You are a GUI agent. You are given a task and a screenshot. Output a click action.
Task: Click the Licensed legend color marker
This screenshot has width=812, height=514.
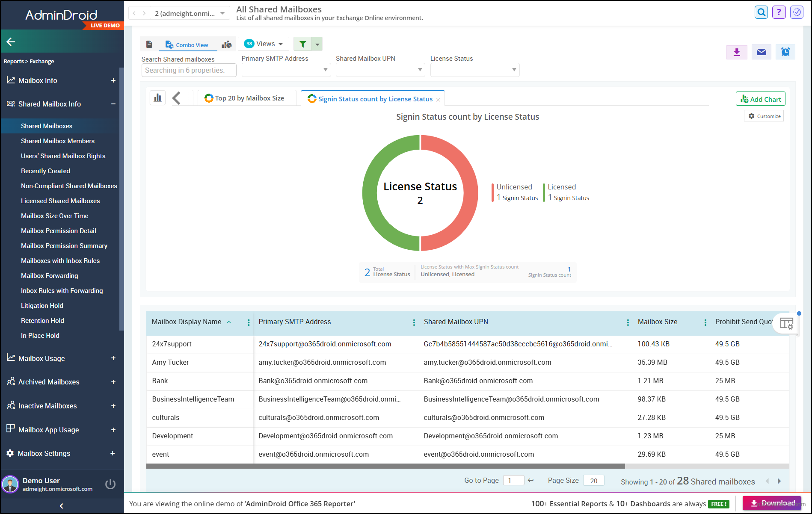click(544, 192)
